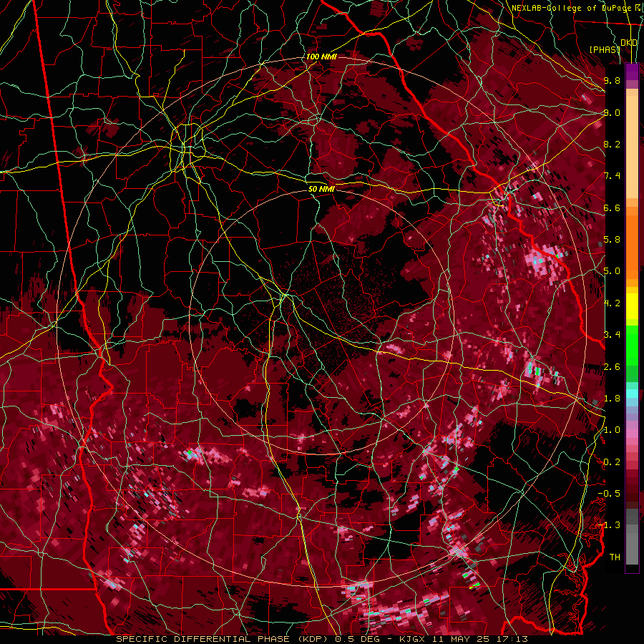Click the "100 NMI" range ring label

point(321,57)
